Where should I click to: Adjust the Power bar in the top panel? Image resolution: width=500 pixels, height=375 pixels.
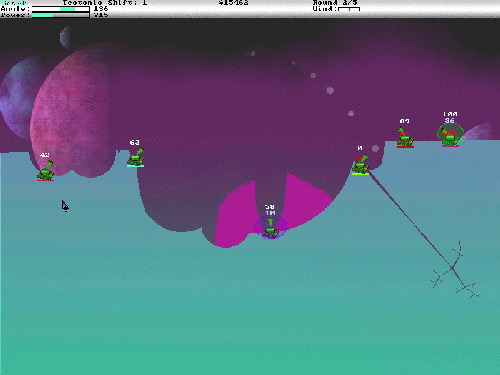[61, 15]
